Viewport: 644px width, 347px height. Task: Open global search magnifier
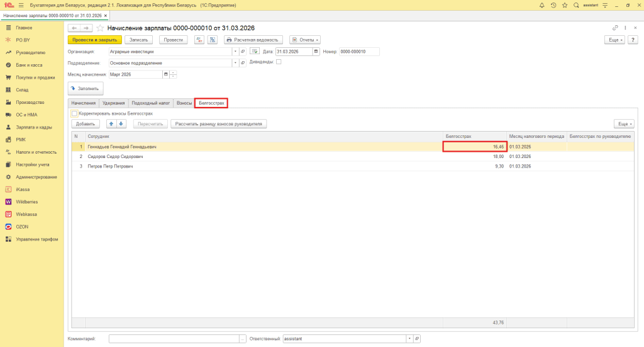pos(576,5)
